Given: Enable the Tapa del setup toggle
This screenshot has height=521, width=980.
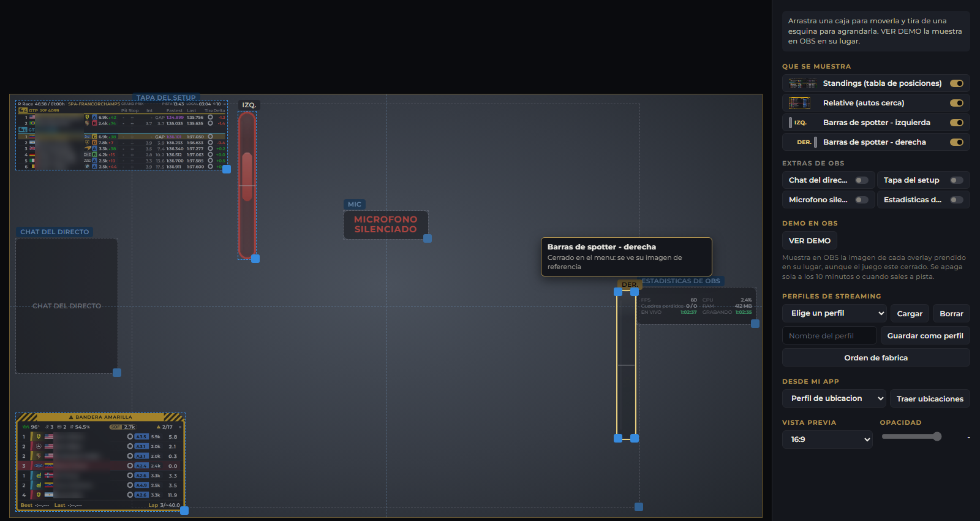Looking at the screenshot, I should 957,180.
